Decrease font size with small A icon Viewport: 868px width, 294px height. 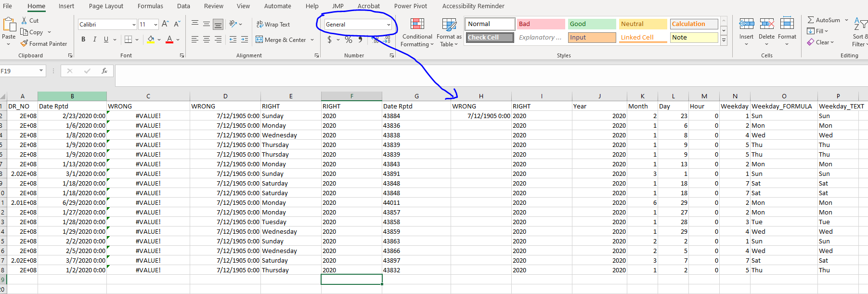tap(177, 24)
